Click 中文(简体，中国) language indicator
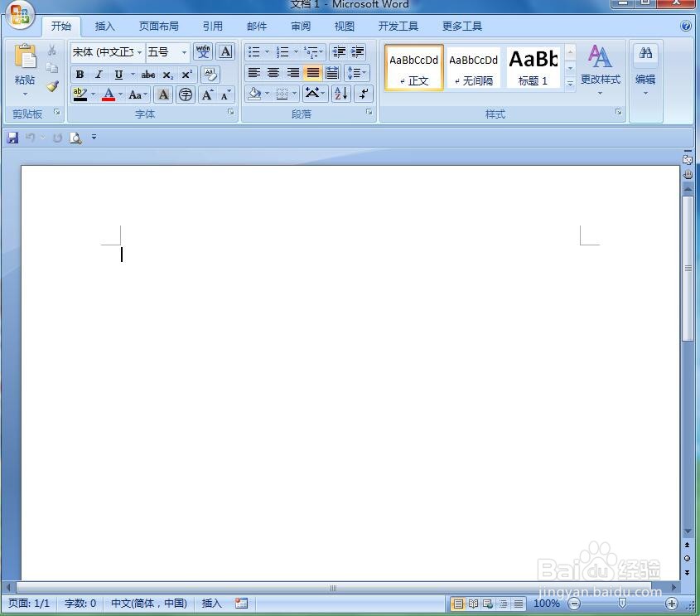The image size is (700, 616). pyautogui.click(x=148, y=604)
